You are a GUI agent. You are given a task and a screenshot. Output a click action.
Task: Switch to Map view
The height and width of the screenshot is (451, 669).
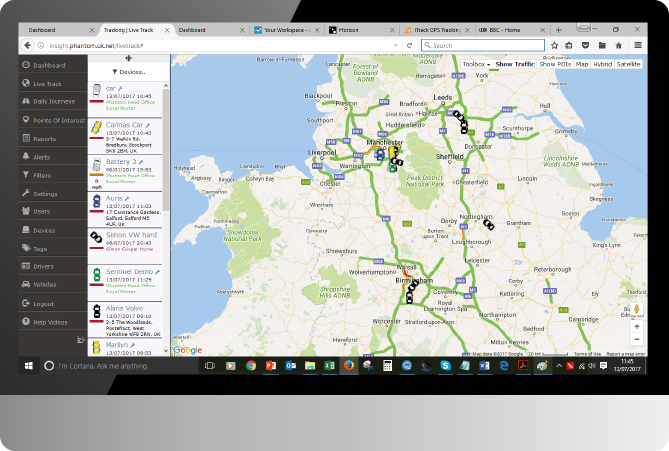(582, 64)
